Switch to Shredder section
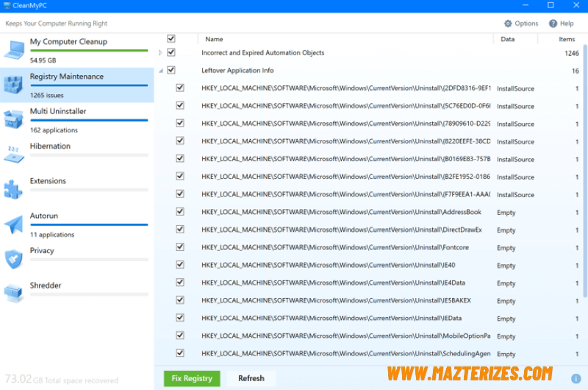The height and width of the screenshot is (390, 588). (77, 294)
